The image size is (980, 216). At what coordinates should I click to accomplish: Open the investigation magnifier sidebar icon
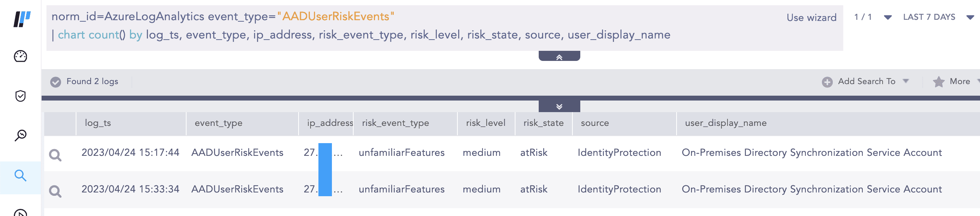(x=21, y=135)
